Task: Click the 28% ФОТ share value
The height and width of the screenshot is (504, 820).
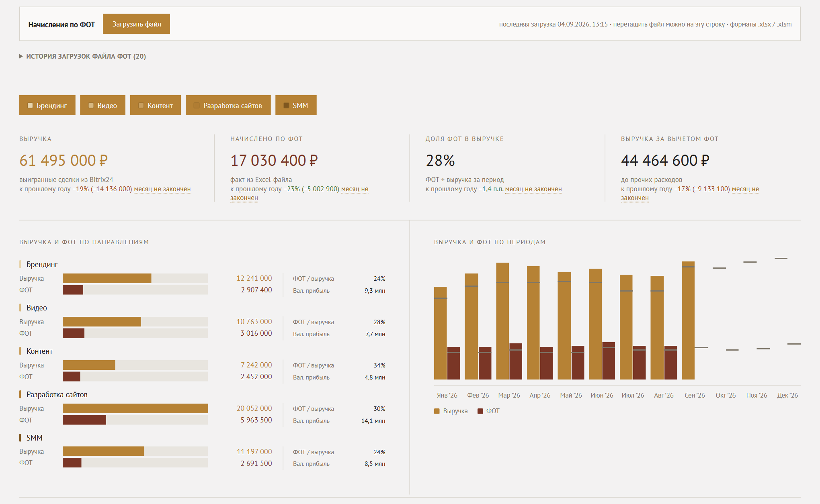Action: tap(441, 161)
